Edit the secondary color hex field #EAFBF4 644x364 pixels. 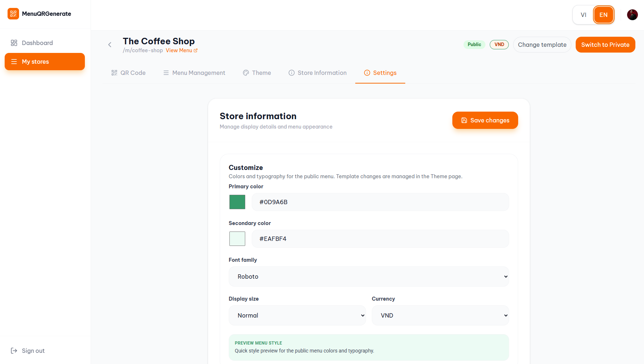(380, 239)
